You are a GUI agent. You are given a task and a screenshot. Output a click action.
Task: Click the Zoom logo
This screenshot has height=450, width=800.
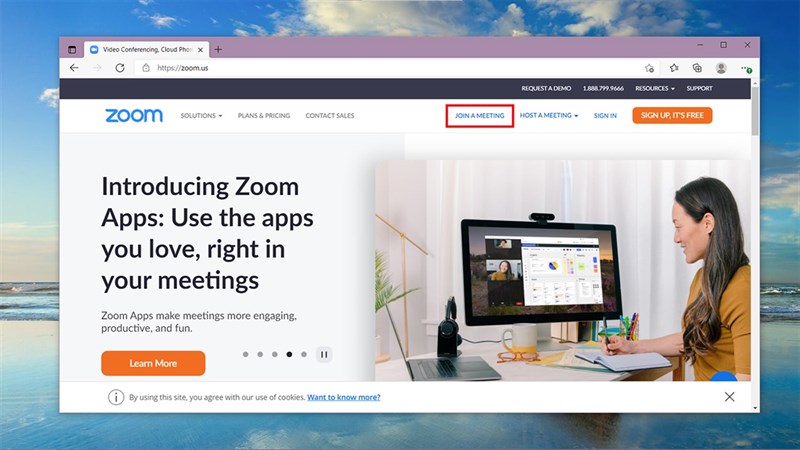coord(134,115)
